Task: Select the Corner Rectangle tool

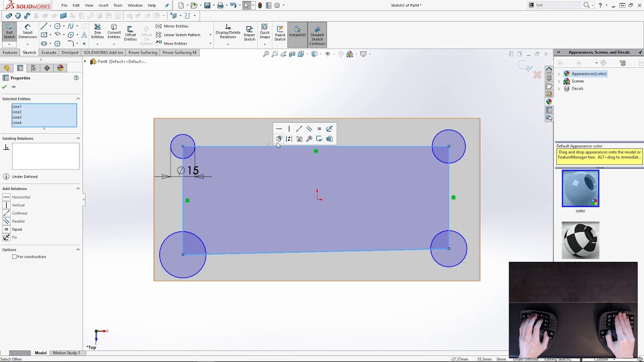Action: [x=44, y=35]
